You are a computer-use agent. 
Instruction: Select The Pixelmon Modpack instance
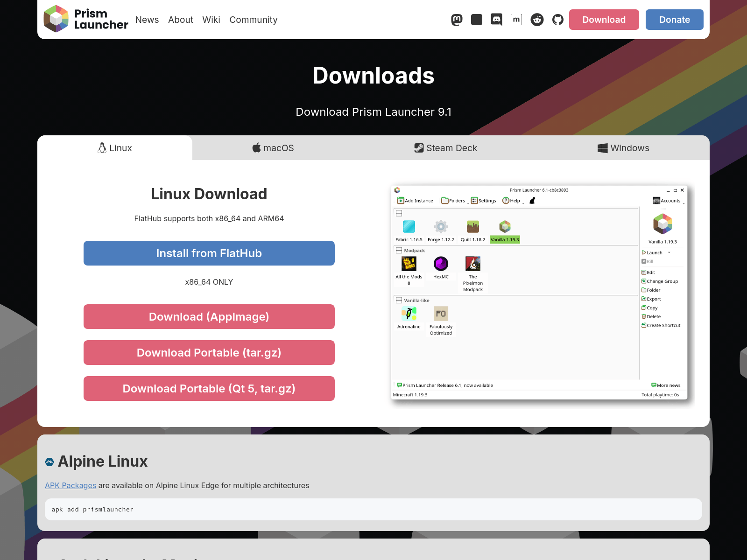[x=473, y=274]
